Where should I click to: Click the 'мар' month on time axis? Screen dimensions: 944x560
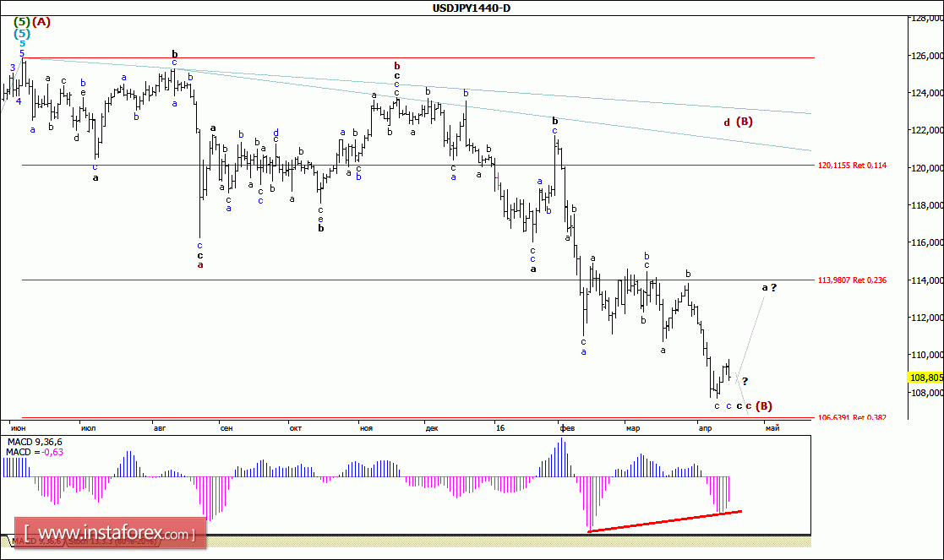point(633,428)
